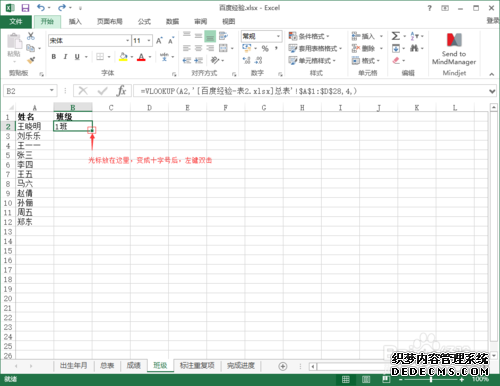Image resolution: width=500 pixels, height=386 pixels.
Task: Click the Borders icon
Action: click(100, 57)
